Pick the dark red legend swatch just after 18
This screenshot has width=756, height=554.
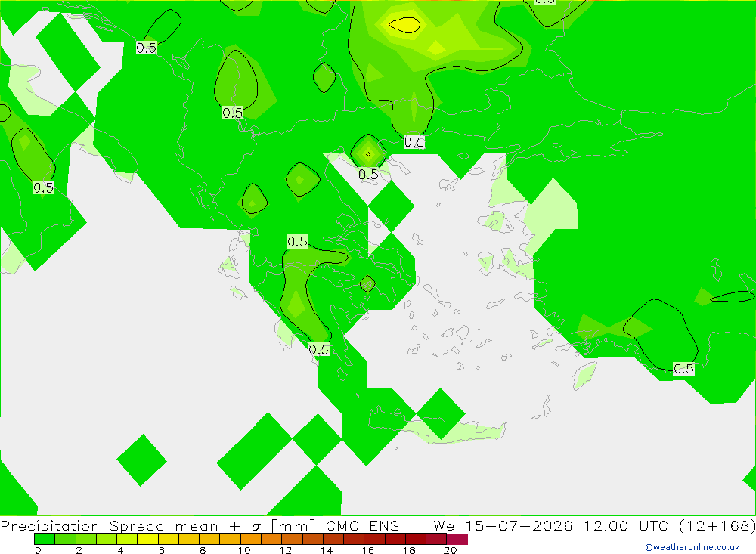pos(416,539)
